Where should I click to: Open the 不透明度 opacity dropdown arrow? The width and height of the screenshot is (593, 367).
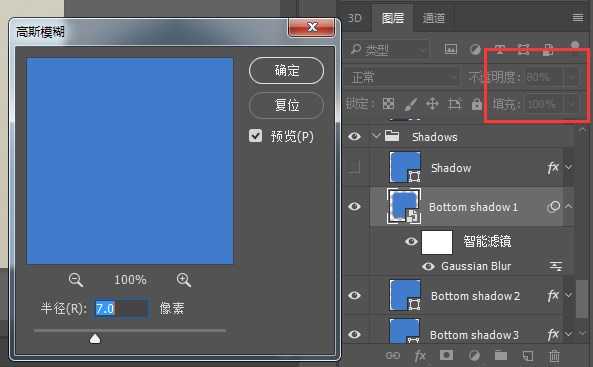[571, 77]
